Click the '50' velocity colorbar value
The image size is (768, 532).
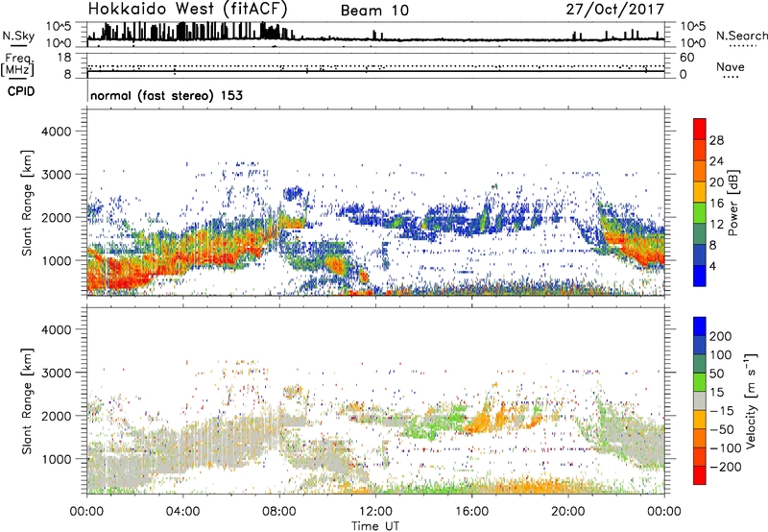click(716, 374)
